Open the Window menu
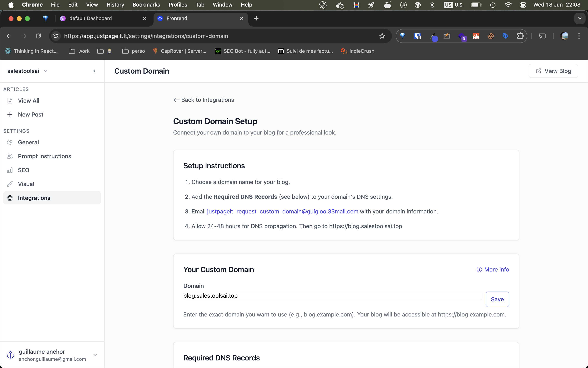The image size is (588, 368). tap(222, 5)
